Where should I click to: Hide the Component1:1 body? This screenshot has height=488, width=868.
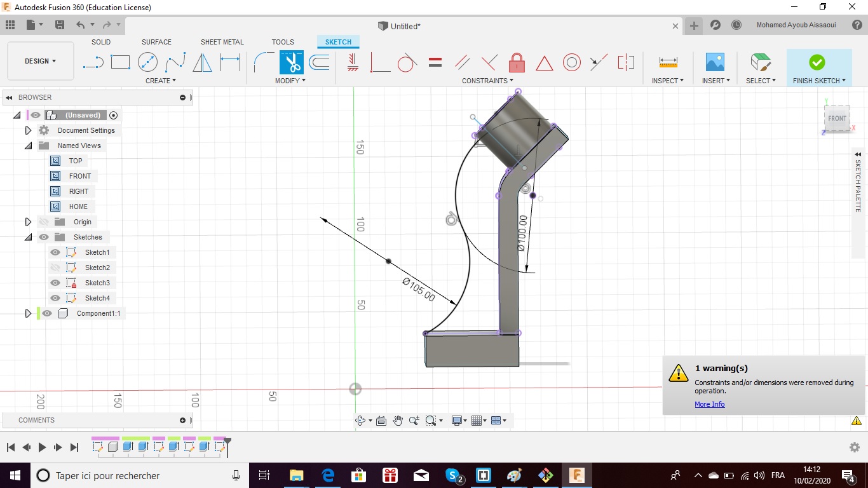click(x=47, y=313)
